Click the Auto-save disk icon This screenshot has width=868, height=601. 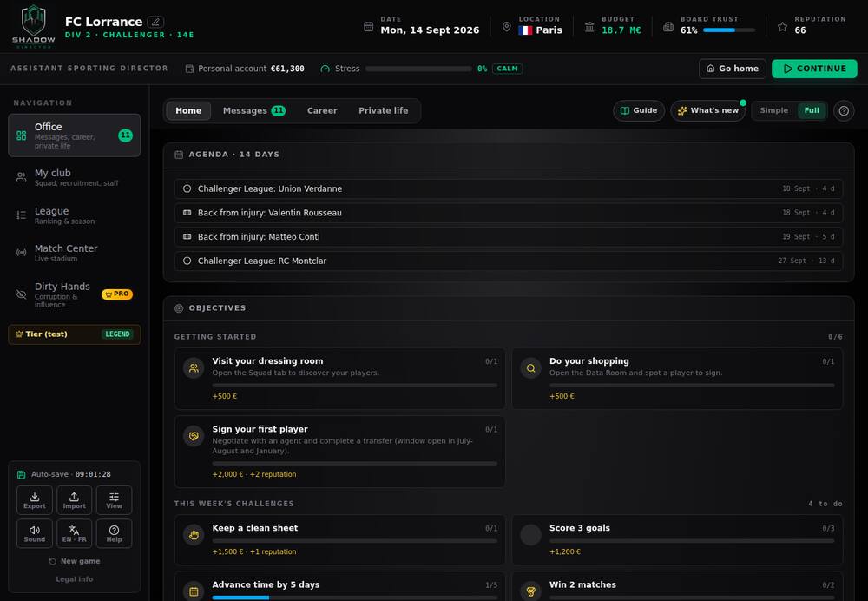pyautogui.click(x=21, y=475)
